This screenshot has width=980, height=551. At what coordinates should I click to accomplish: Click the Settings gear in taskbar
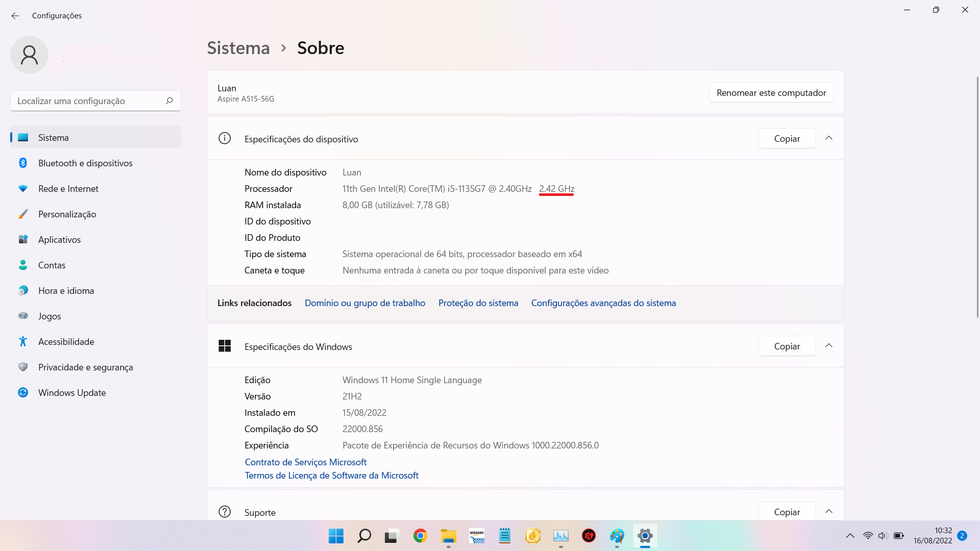click(x=645, y=536)
